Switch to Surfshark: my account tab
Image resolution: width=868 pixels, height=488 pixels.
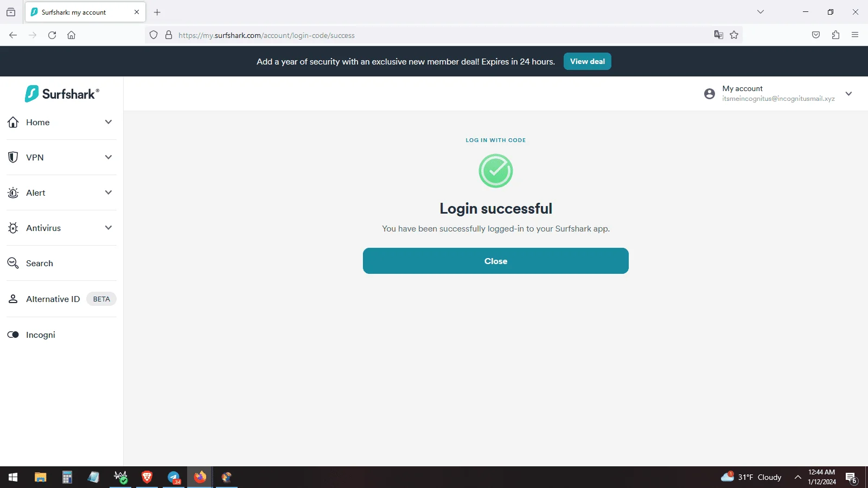coord(85,12)
